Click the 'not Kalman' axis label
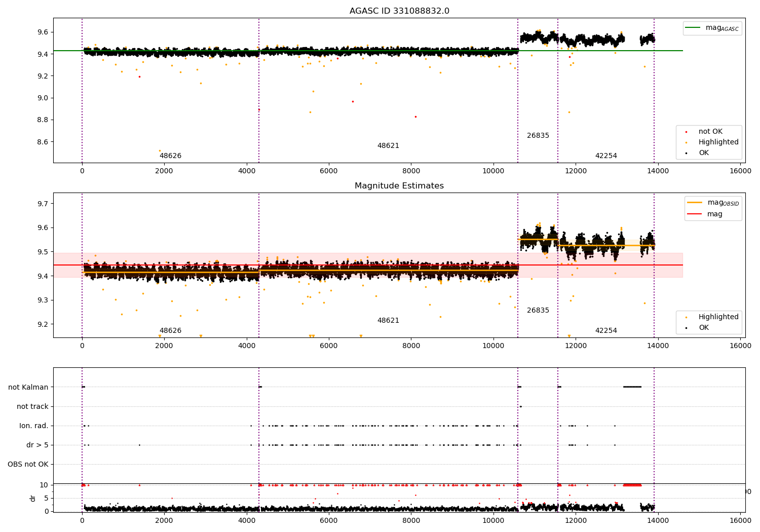 pos(28,387)
